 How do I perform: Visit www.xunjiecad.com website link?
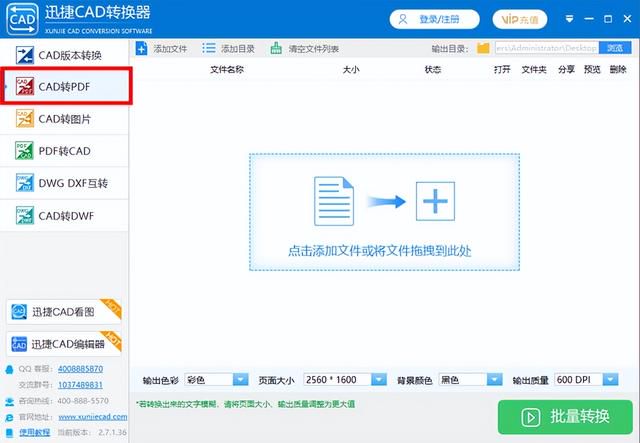[x=93, y=417]
